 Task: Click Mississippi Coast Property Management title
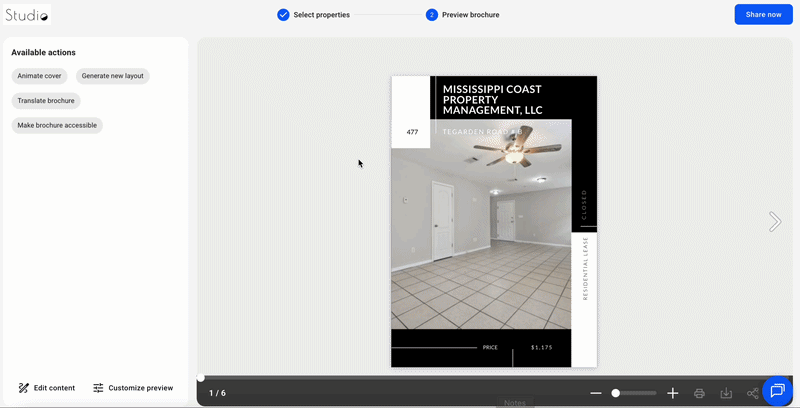[492, 99]
